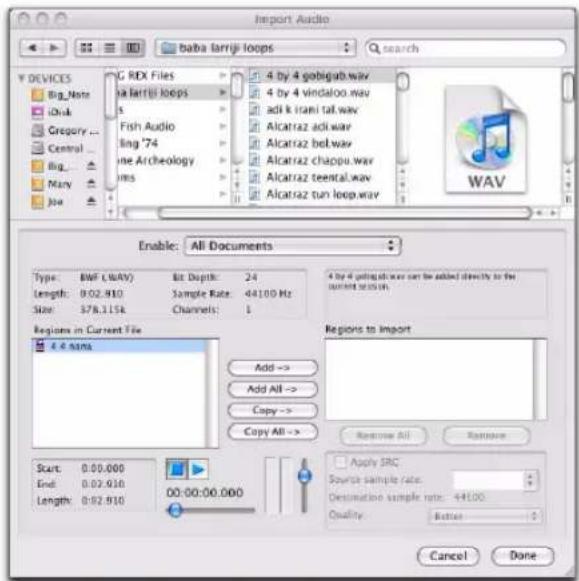Open the REX Files folder
579x581 pixels.
point(172,76)
